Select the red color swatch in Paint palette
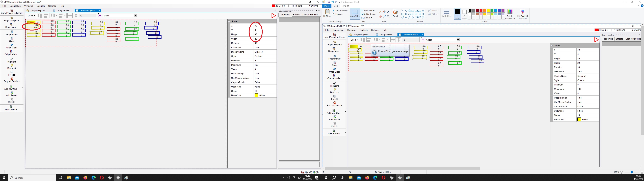The image size is (644, 181). pyautogui.click(x=481, y=11)
